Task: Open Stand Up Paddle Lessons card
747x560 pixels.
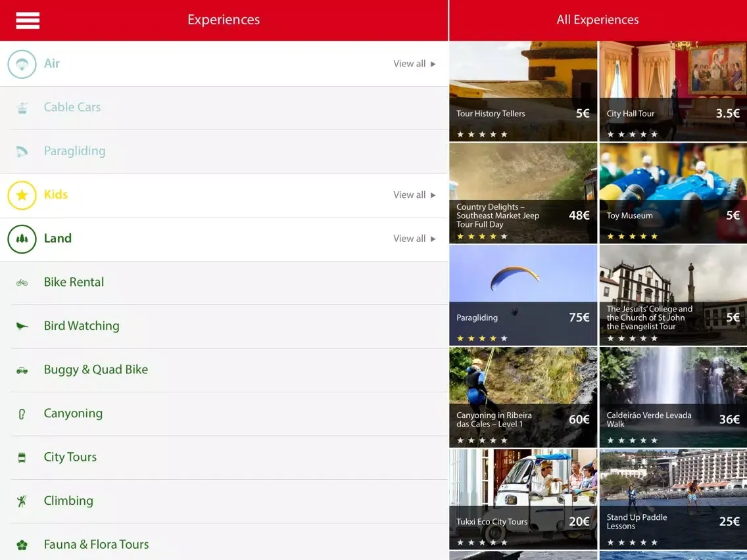Action: click(673, 499)
